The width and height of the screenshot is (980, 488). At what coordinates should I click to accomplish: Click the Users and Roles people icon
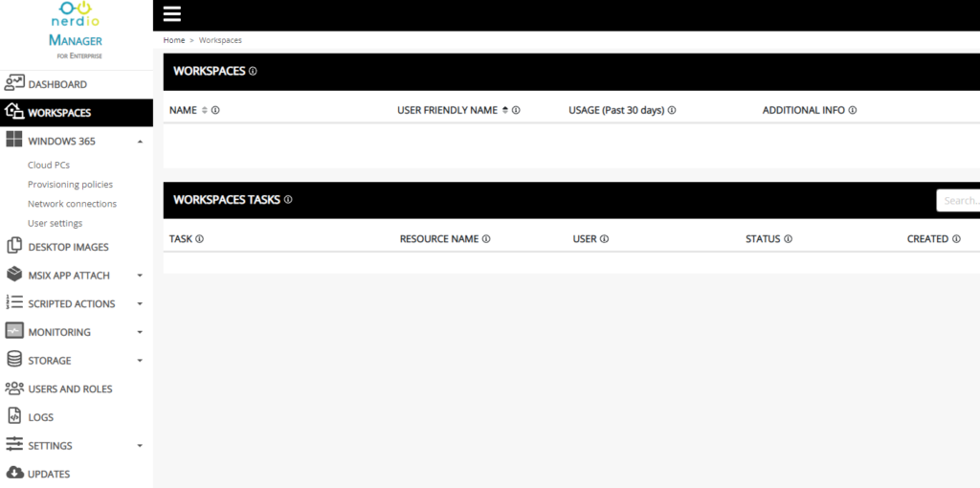pyautogui.click(x=14, y=388)
